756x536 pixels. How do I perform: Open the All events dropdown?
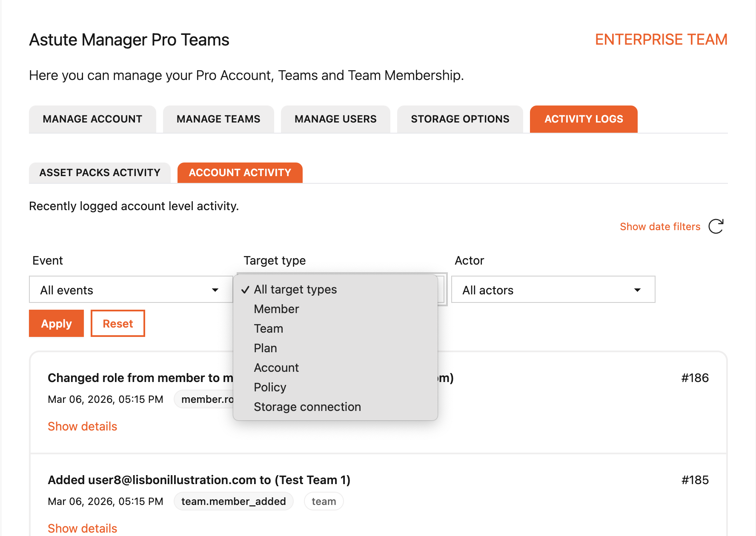[x=130, y=290]
